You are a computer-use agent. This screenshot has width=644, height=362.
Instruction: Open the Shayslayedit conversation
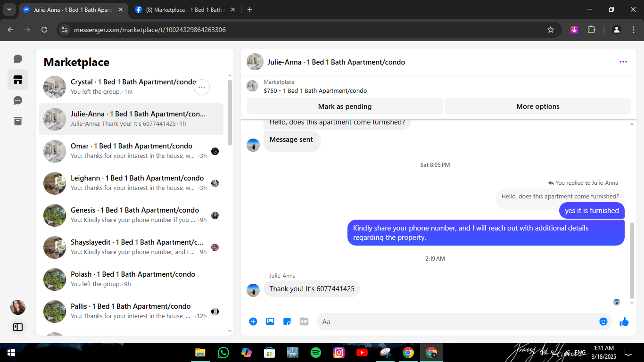[131, 247]
